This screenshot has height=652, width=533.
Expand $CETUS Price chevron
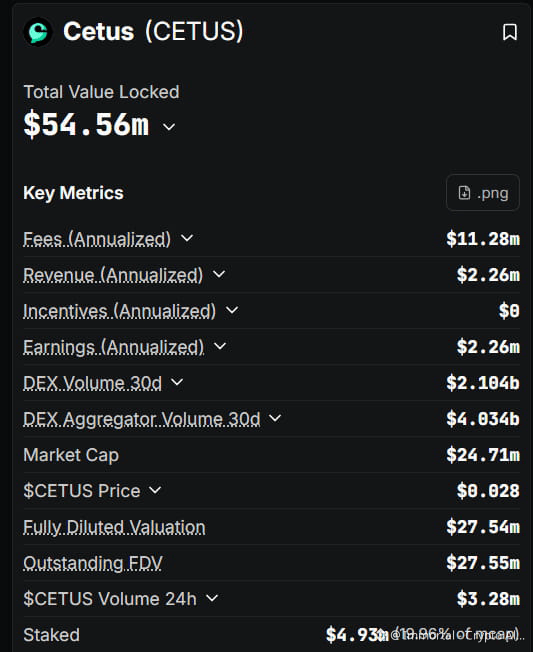click(x=155, y=490)
